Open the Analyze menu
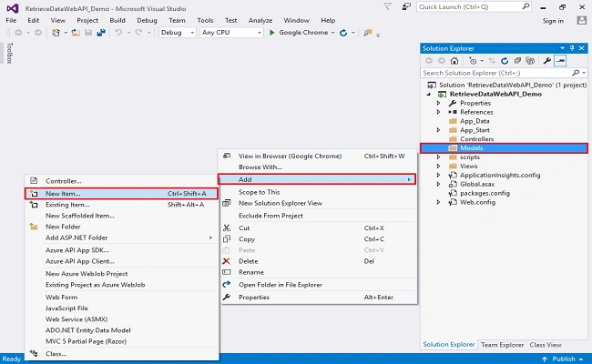 [260, 20]
